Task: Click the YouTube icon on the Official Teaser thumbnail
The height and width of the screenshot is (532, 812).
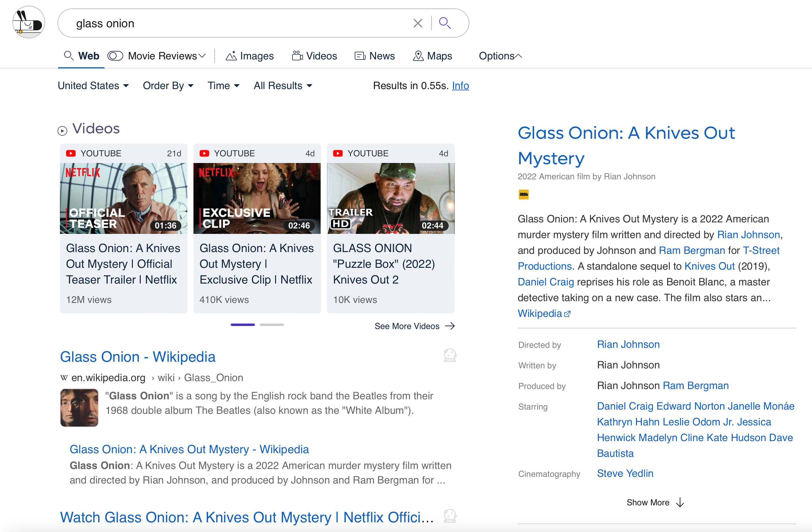Action: click(x=71, y=153)
